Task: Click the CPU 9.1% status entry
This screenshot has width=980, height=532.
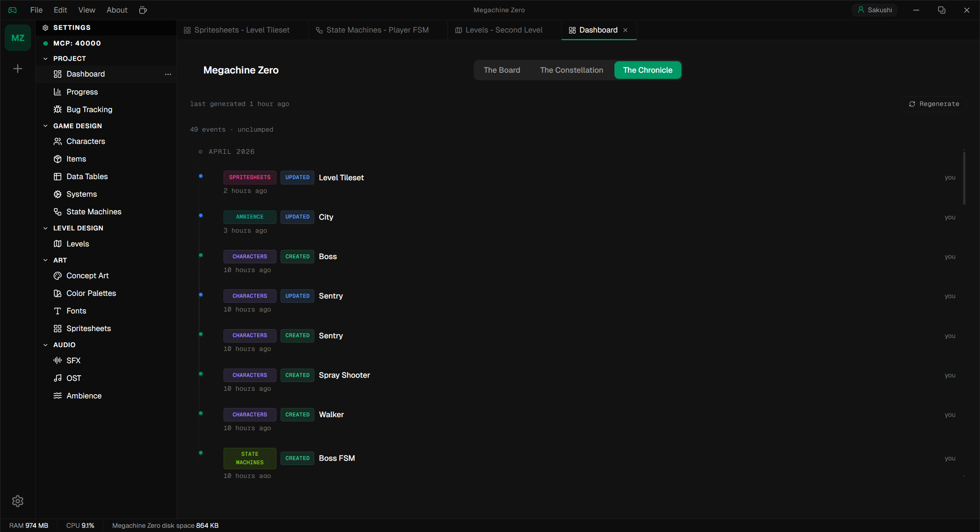Action: coord(80,525)
